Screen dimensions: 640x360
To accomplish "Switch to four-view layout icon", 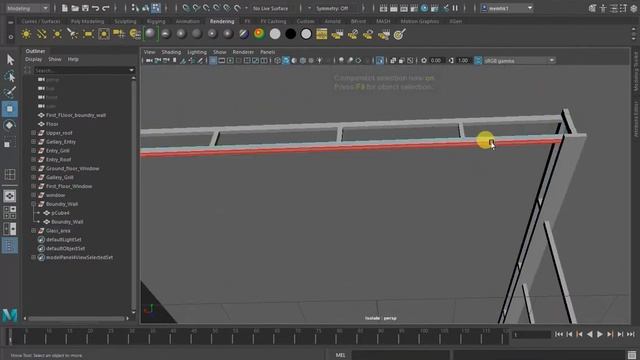I will [x=10, y=212].
